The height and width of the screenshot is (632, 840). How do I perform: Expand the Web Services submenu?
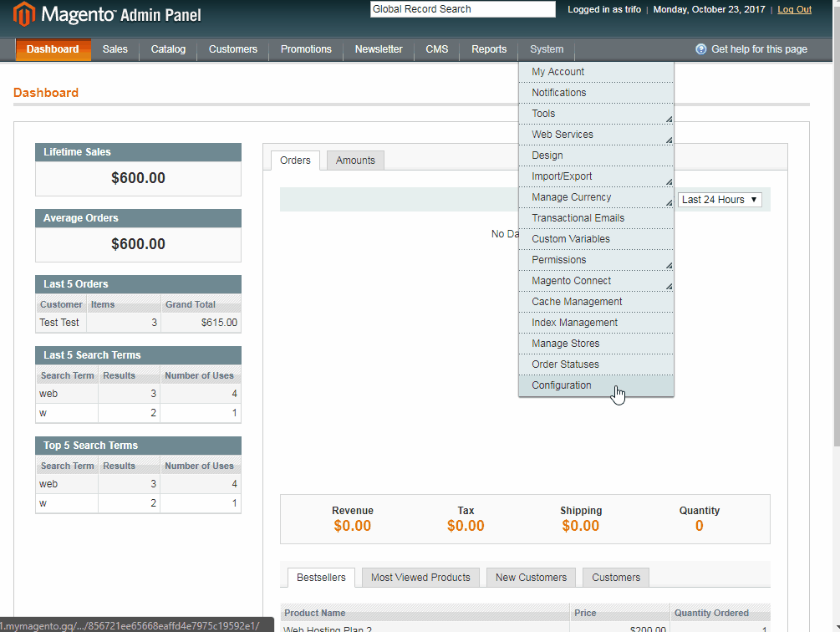669,140
